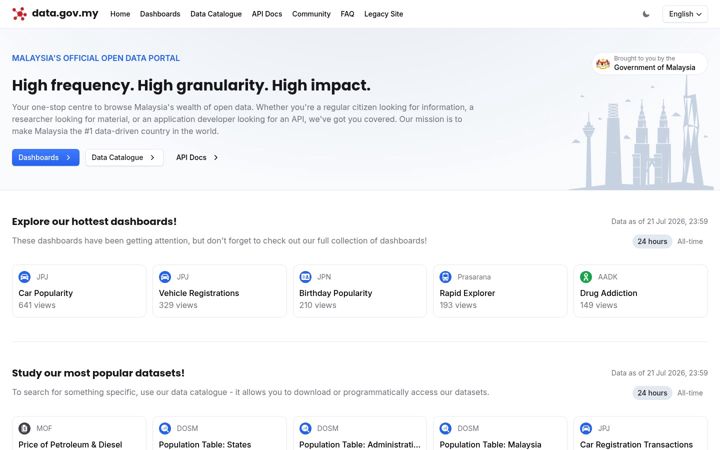Screen dimensions: 720x450
Task: Click the Data Catalogue hero button
Action: (124, 158)
